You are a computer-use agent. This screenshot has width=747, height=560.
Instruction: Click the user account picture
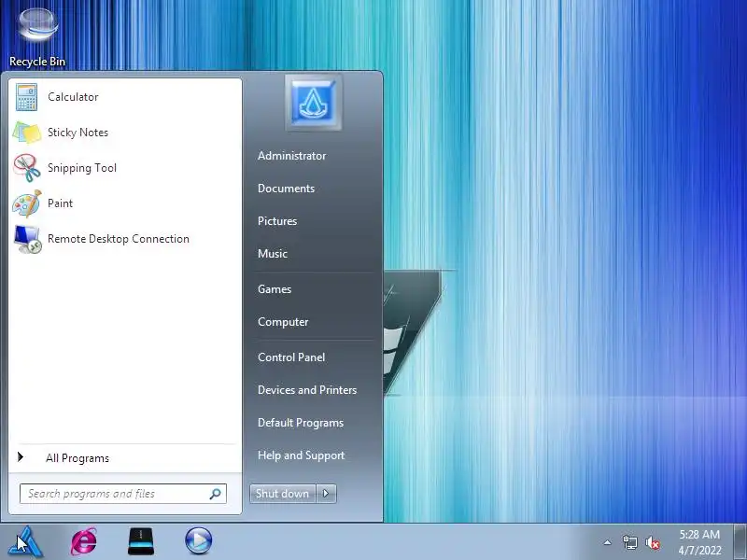click(314, 103)
